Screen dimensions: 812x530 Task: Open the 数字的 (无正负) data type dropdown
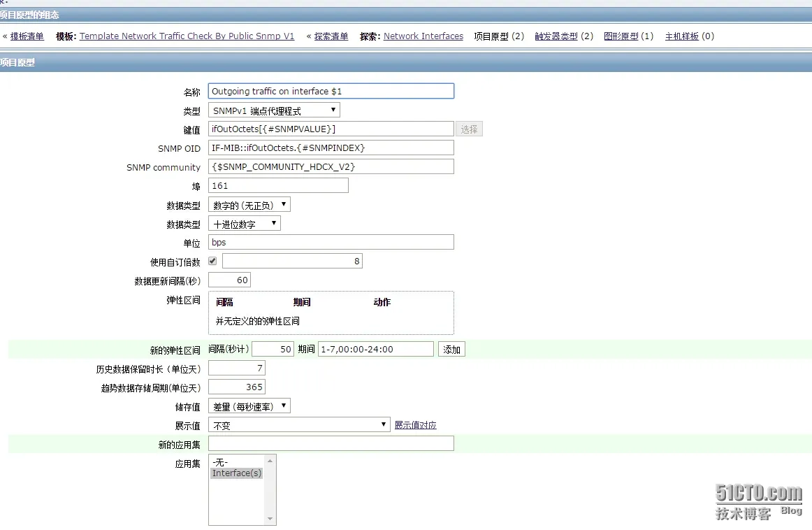(249, 205)
